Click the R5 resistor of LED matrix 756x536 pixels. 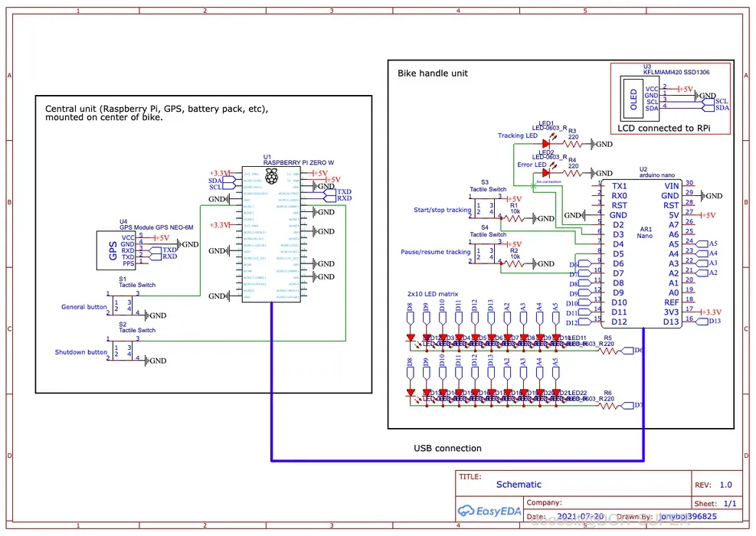point(608,351)
